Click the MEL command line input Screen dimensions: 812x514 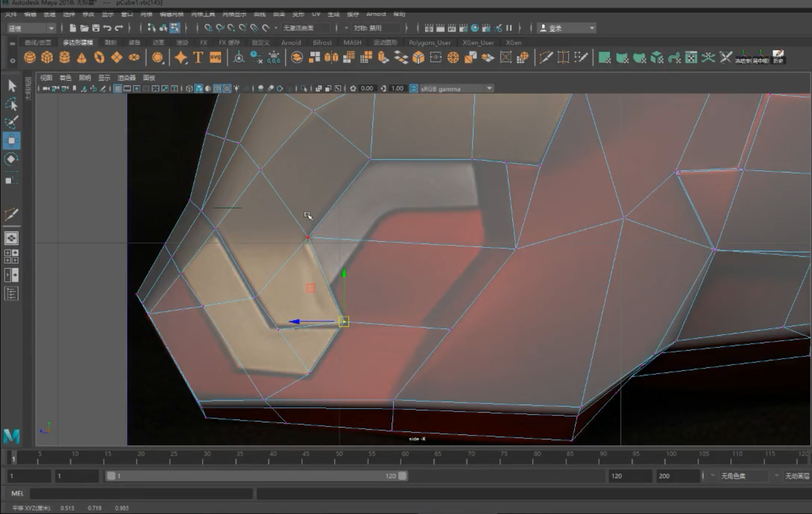pos(141,493)
